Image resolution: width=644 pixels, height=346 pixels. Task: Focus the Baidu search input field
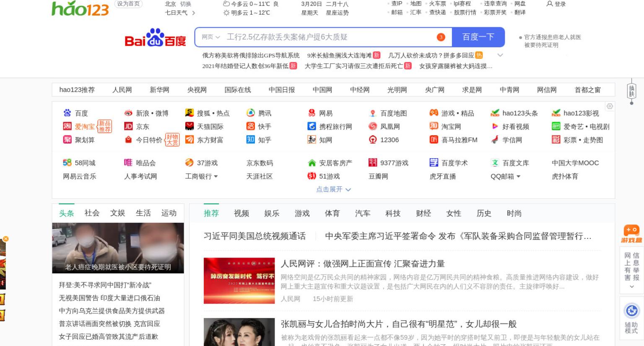point(323,37)
